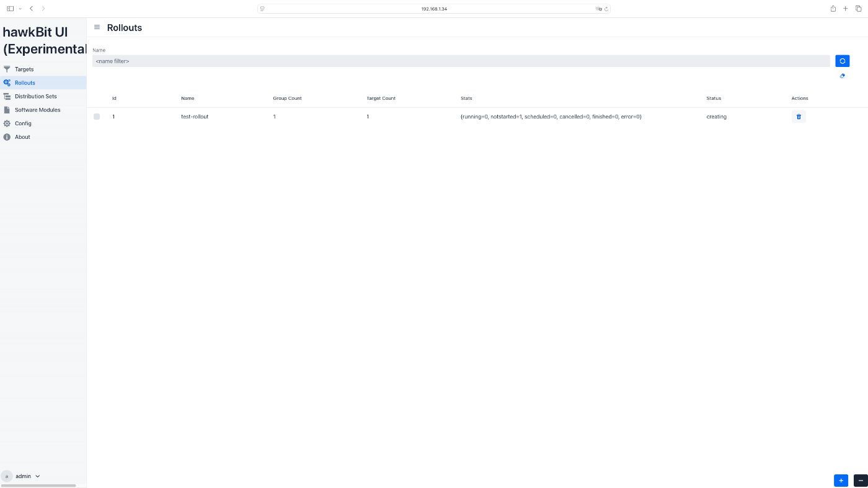Click the browser address bar
This screenshot has width=868, height=488.
[x=434, y=9]
